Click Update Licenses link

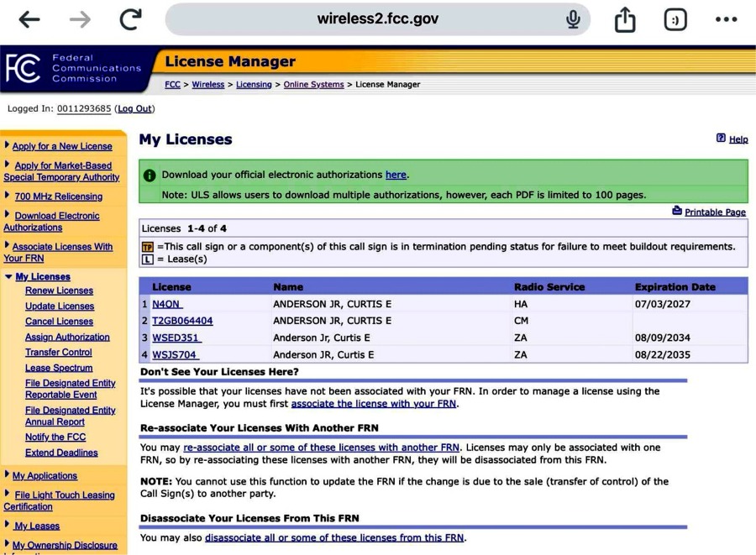tap(60, 306)
